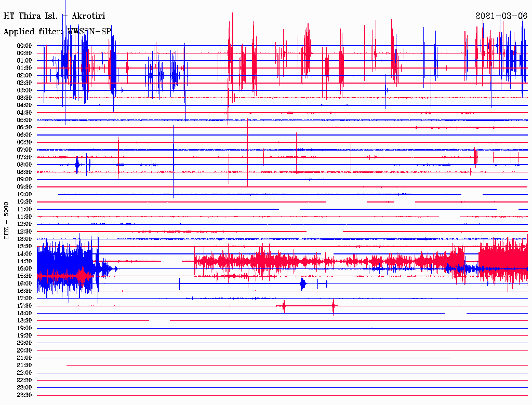Click the date label 2021-03-06
Image resolution: width=532 pixels, height=405 pixels.
pyautogui.click(x=501, y=16)
